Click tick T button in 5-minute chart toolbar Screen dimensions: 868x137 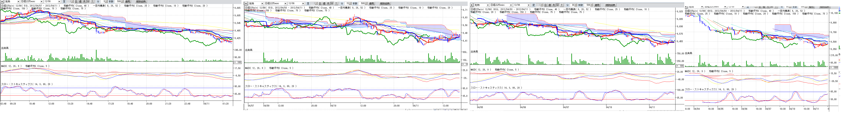(x=92, y=2)
